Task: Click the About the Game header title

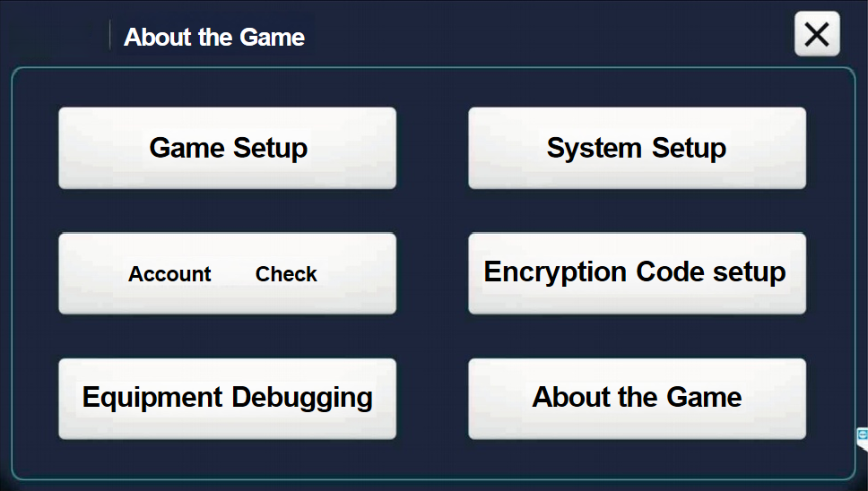Action: (x=214, y=37)
